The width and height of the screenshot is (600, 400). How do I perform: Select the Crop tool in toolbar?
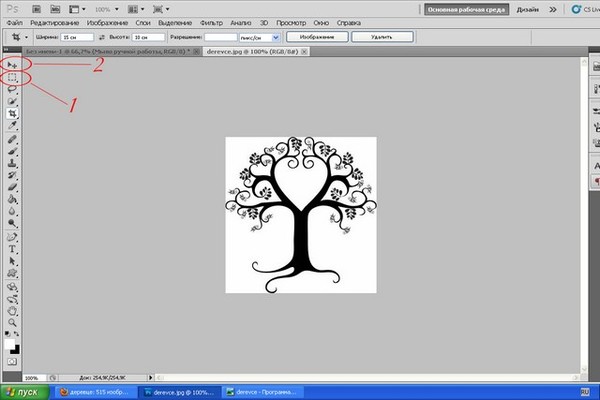point(13,114)
